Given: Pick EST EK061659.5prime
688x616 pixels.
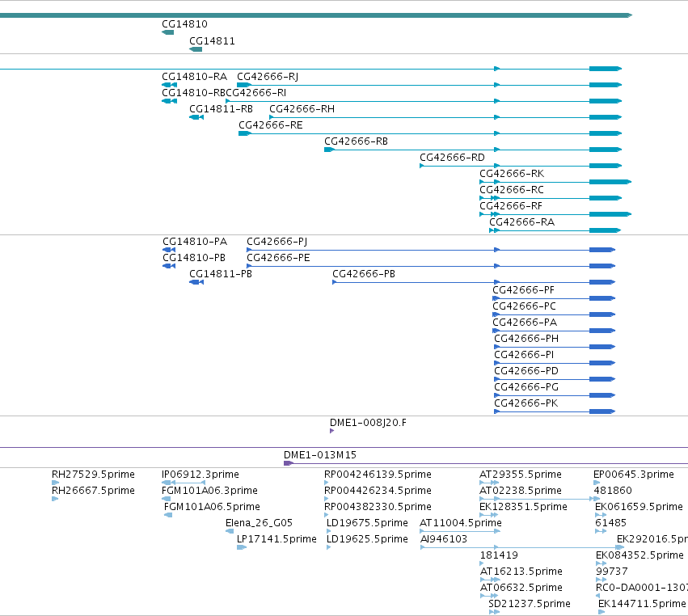Looking at the screenshot, I should (639, 507).
